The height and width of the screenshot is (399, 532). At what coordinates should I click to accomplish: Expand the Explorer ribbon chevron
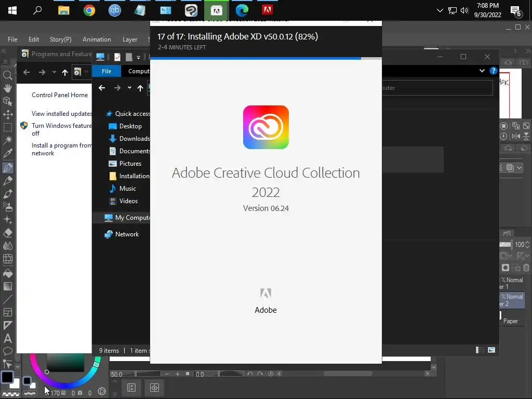coord(482,71)
